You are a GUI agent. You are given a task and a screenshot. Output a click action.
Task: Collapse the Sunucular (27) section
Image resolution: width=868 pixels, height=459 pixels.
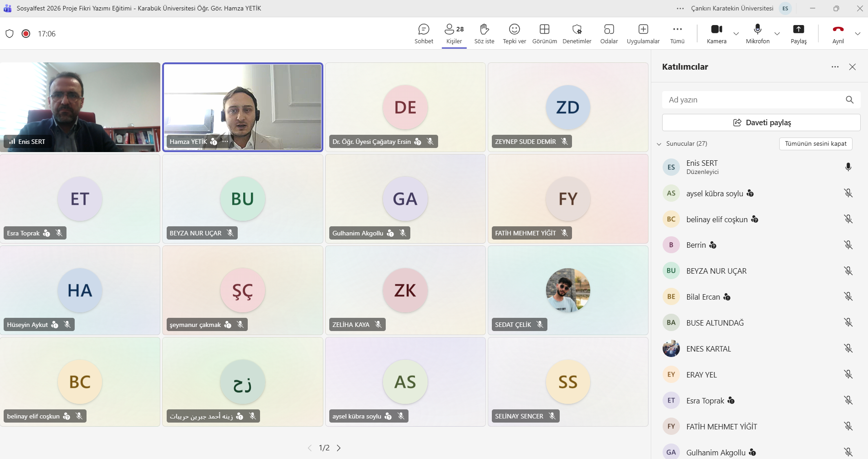pyautogui.click(x=659, y=144)
